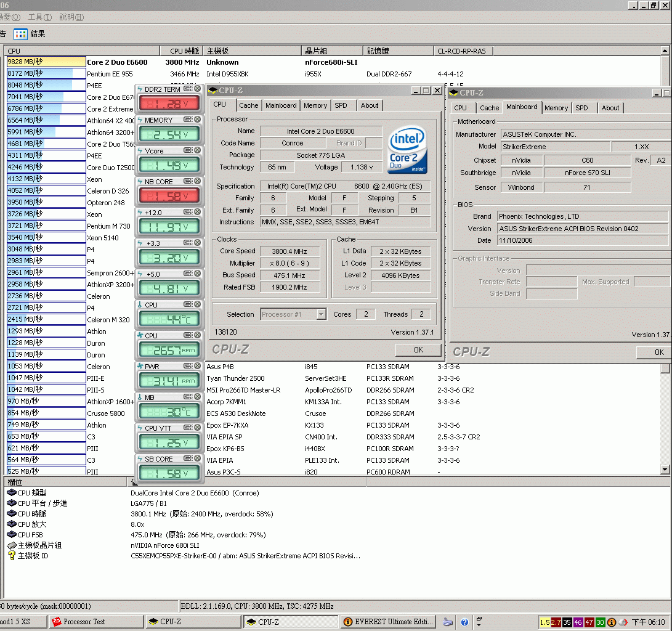Click the taskbar clock showing 06:10
672x631 pixels.
point(649,622)
